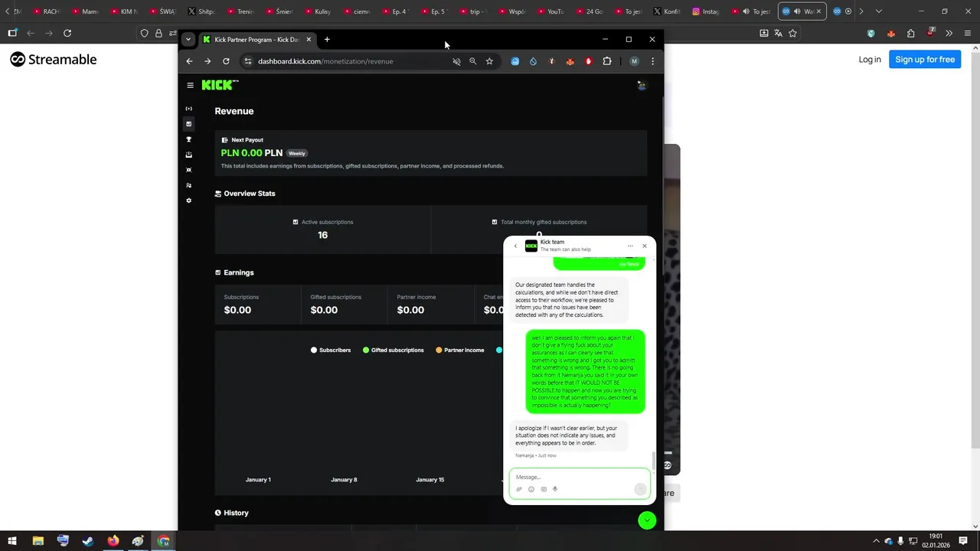
Task: Open the chat widget three-dot options
Action: [630, 246]
